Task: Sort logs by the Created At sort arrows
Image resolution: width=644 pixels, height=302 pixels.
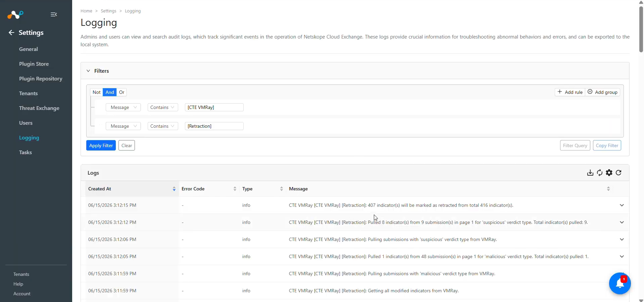Action: pos(174,189)
